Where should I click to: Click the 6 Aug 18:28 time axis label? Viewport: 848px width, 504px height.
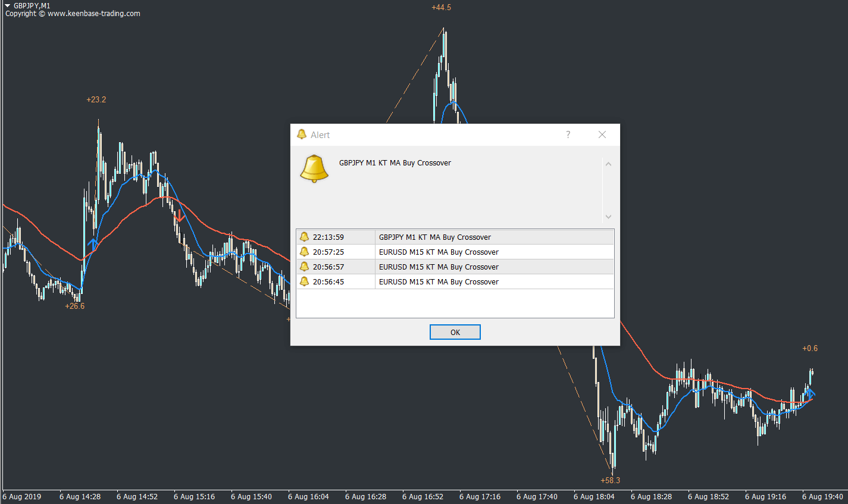coord(651,496)
